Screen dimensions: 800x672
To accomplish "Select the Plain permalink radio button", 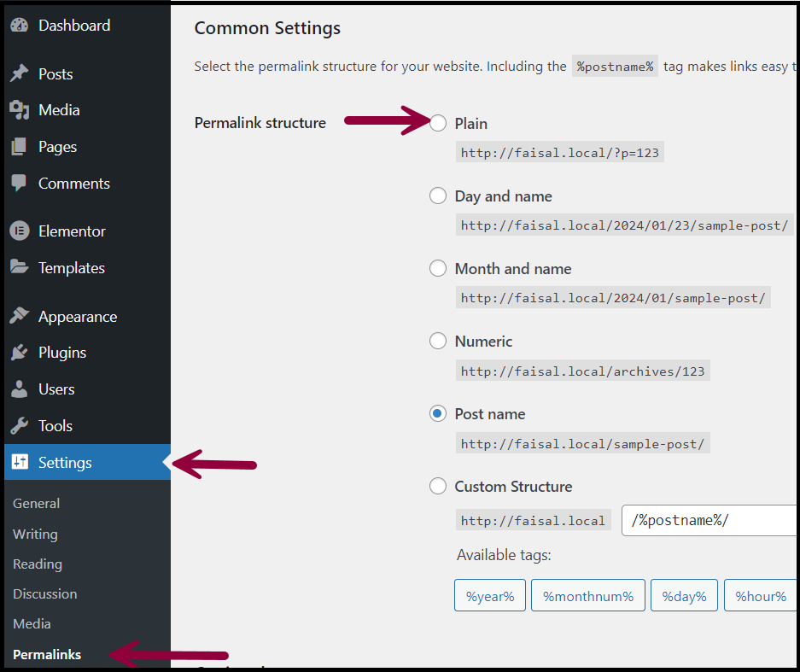I will pyautogui.click(x=438, y=124).
